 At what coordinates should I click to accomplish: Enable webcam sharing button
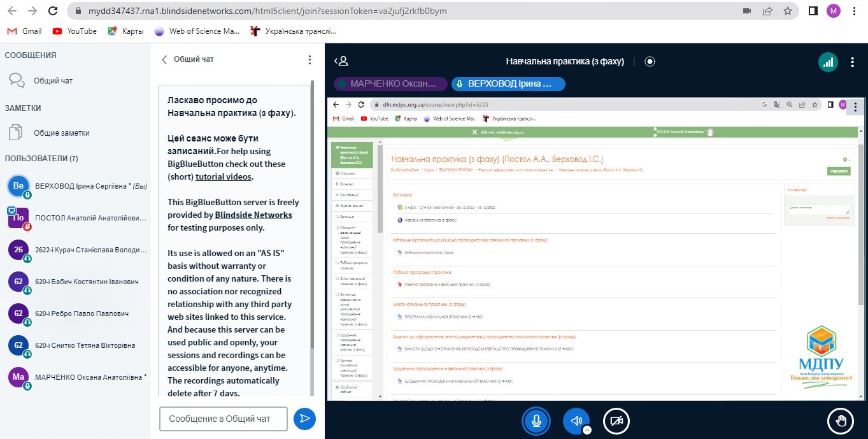[x=616, y=421]
